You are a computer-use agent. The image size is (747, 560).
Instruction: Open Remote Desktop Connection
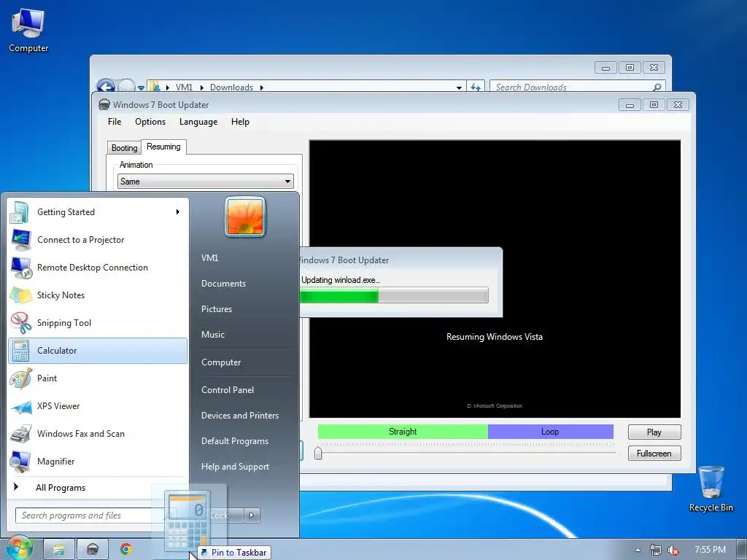pos(98,267)
